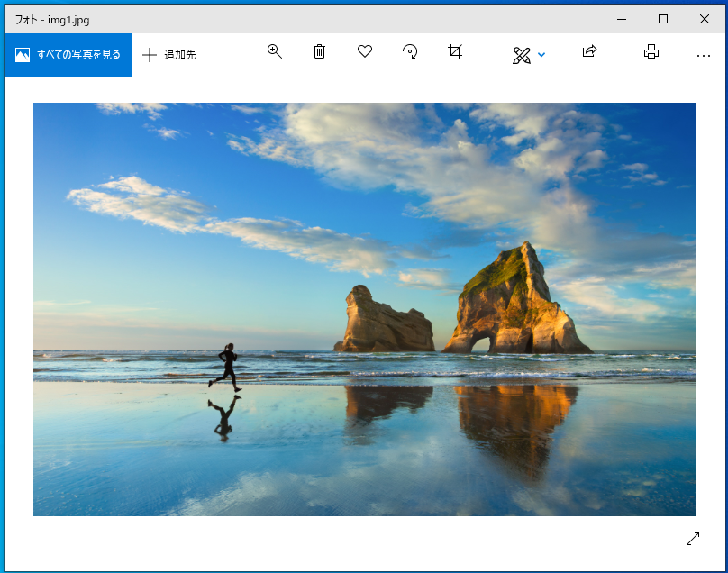Close the フォト window

tap(705, 20)
